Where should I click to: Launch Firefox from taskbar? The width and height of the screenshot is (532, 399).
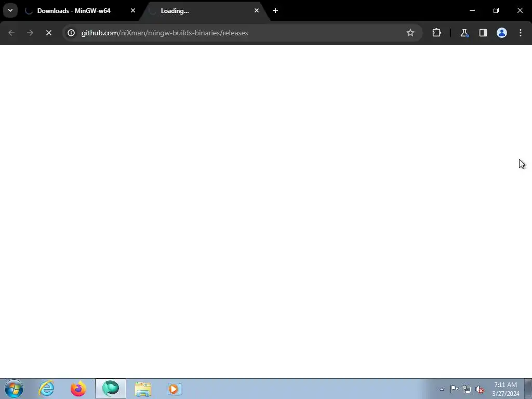point(78,389)
